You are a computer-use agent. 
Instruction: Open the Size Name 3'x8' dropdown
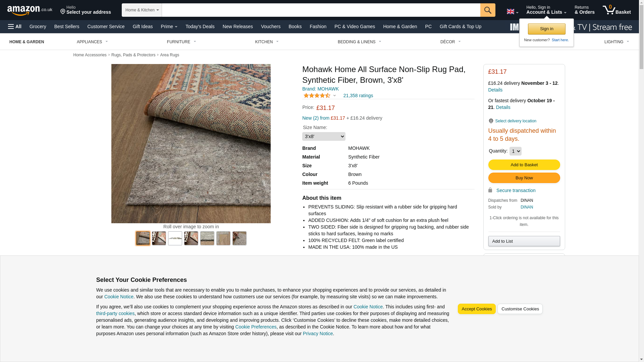pos(323,136)
